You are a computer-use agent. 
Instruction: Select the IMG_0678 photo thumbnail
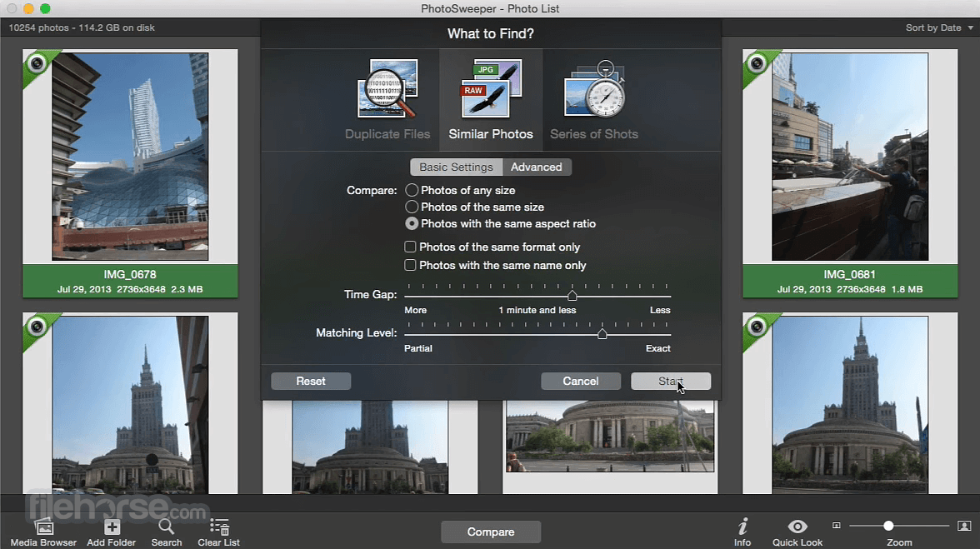click(x=130, y=156)
